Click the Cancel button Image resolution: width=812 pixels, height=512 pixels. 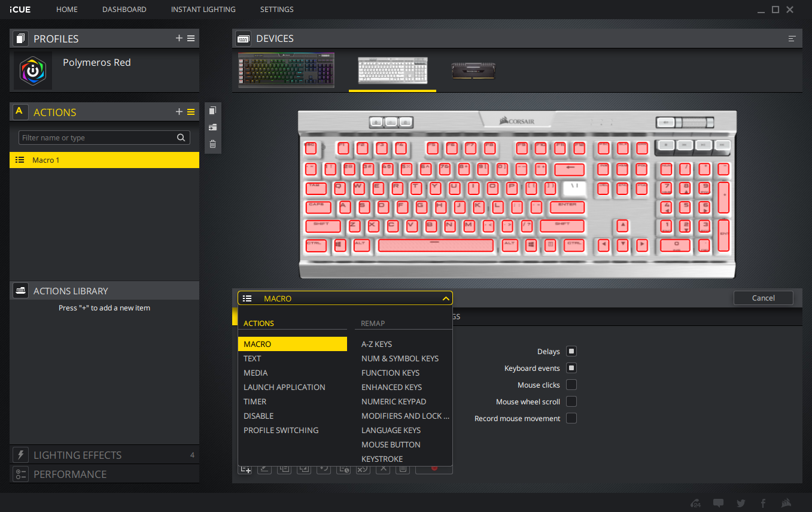(763, 298)
